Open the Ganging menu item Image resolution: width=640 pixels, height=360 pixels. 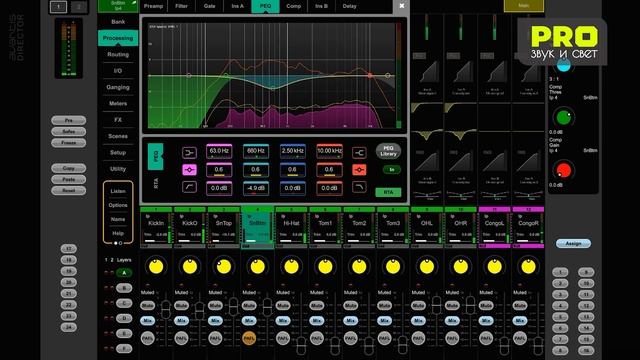(x=118, y=87)
